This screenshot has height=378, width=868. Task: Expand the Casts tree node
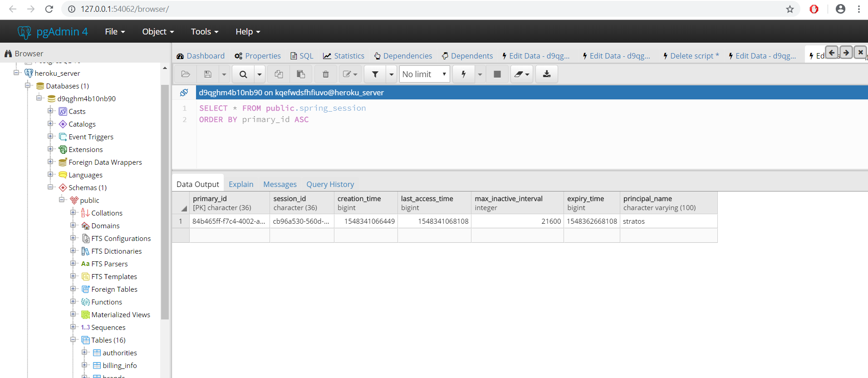pyautogui.click(x=50, y=111)
